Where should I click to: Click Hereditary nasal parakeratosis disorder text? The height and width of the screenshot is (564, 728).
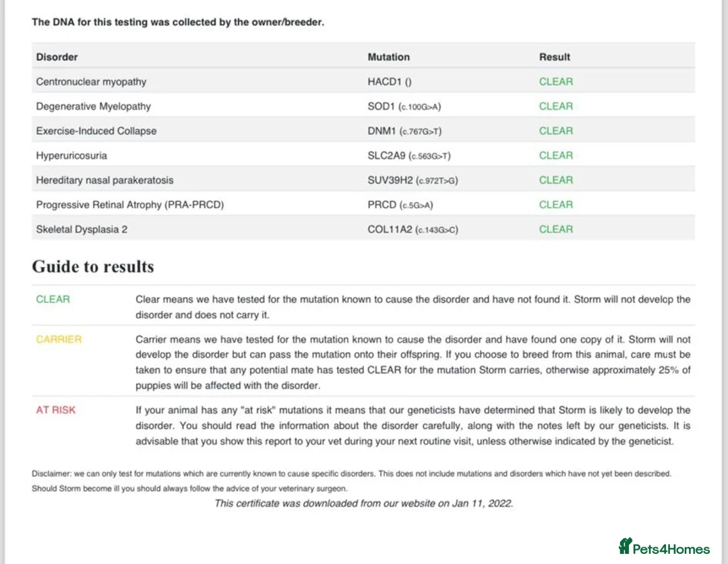click(104, 180)
